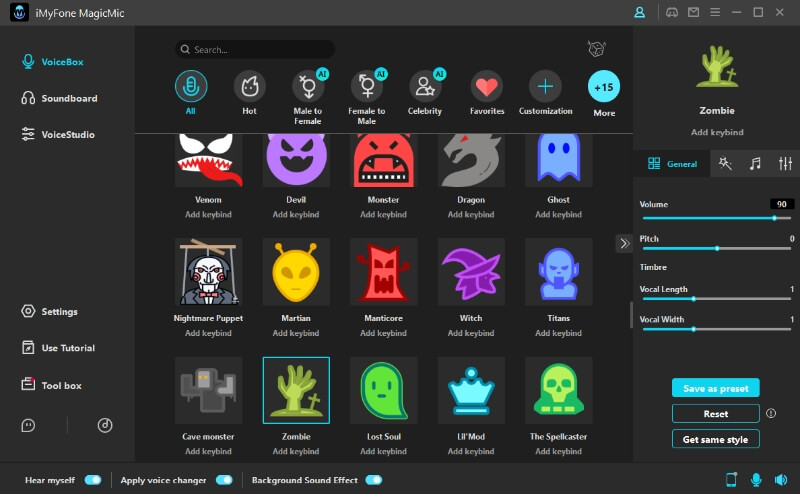Image resolution: width=800 pixels, height=494 pixels.
Task: Toggle the Apply voice changer switch
Action: (x=224, y=480)
